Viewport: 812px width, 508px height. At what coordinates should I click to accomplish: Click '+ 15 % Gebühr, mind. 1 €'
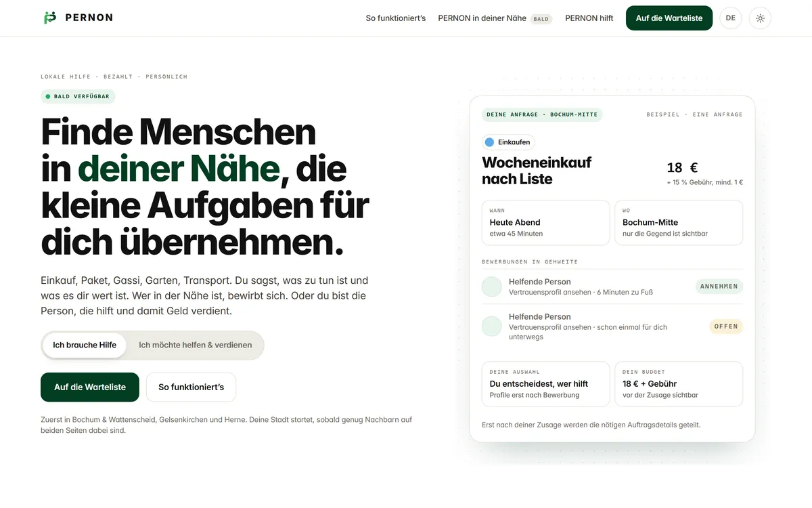704,182
